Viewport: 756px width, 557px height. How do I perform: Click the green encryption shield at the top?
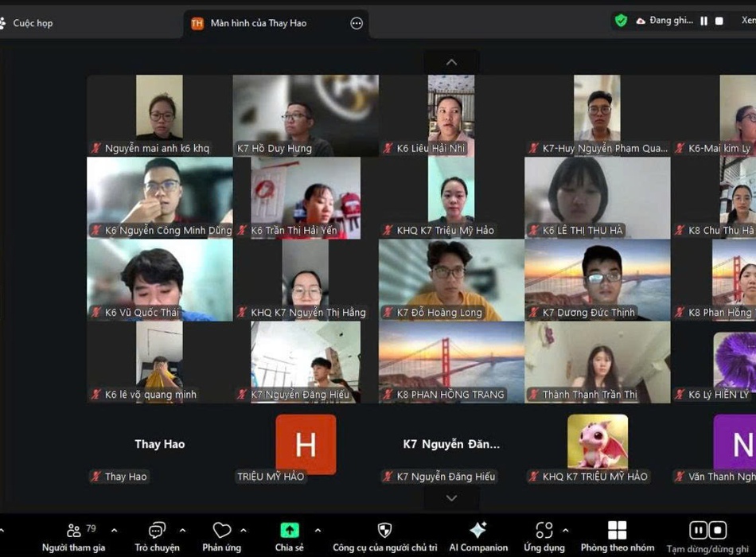coord(622,21)
